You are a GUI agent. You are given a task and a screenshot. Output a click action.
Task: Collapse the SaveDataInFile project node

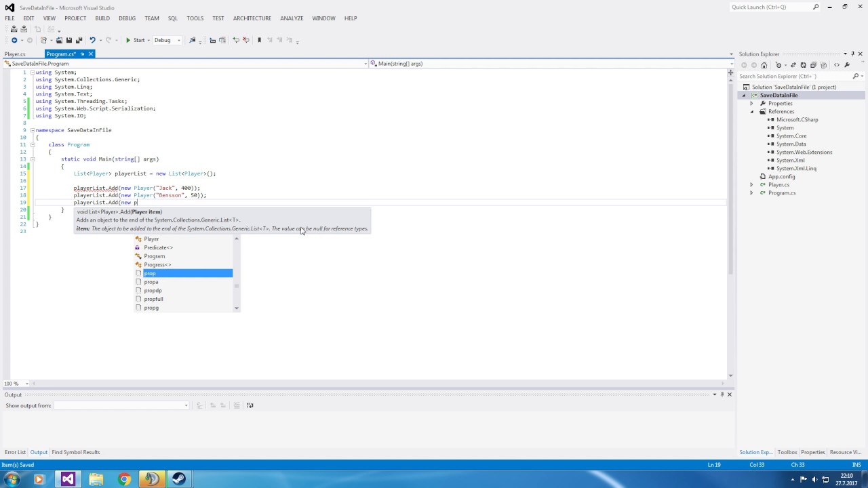point(744,96)
